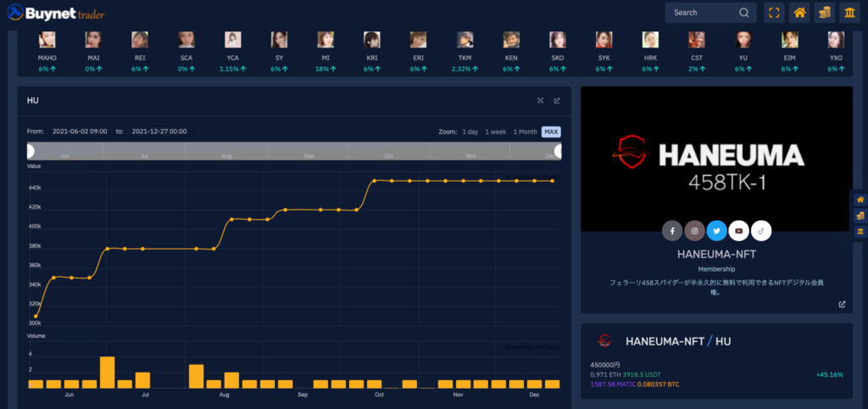
Task: Set chart zoom to 1 day
Action: click(470, 132)
